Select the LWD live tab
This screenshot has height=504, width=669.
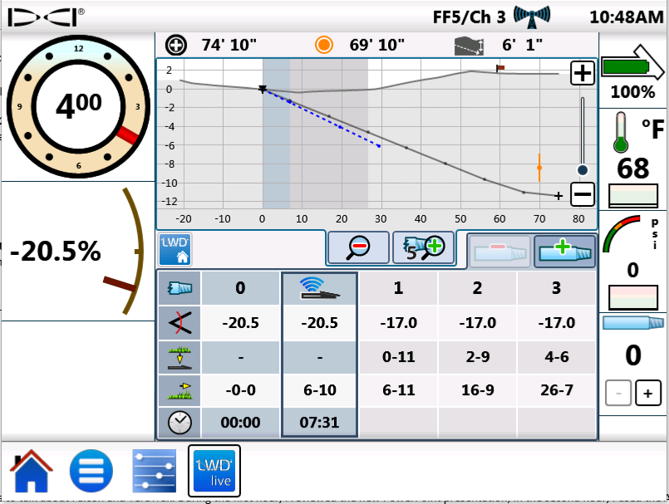214,471
